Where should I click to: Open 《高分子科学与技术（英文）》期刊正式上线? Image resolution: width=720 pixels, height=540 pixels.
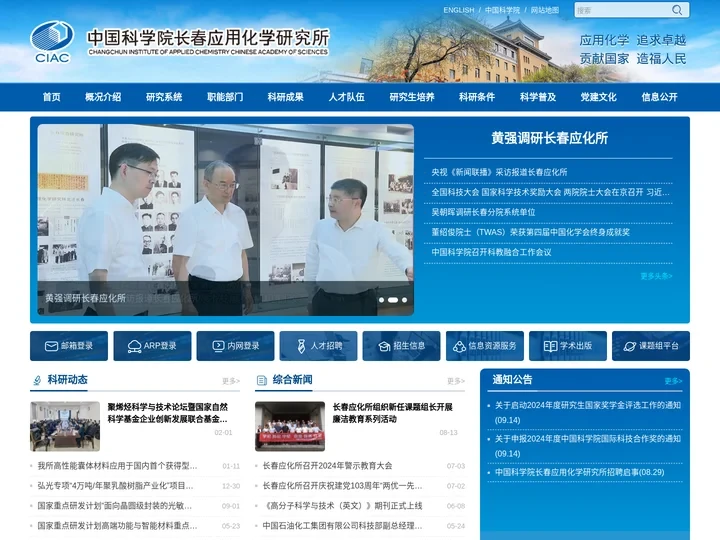pos(343,506)
